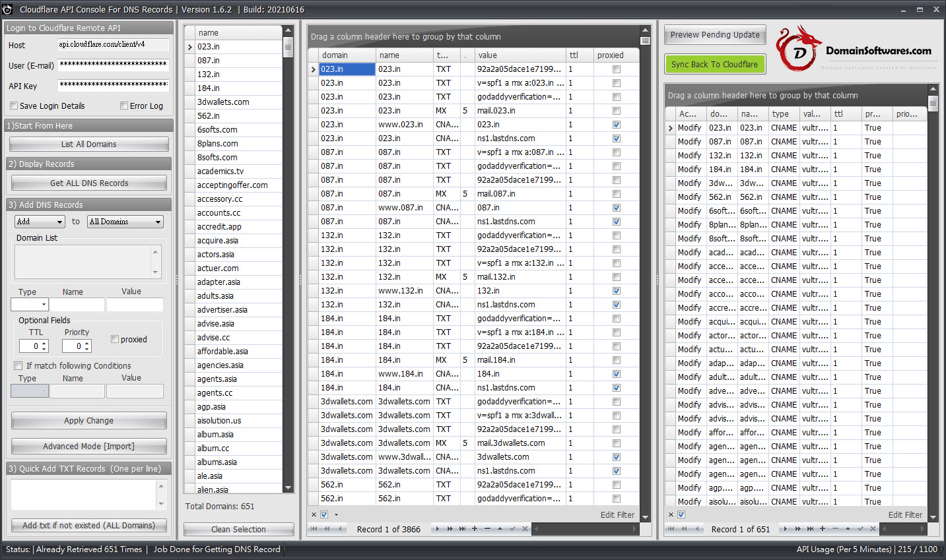This screenshot has width=946, height=560.
Task: Go to previous record in 651-record navigator
Action: [697, 529]
